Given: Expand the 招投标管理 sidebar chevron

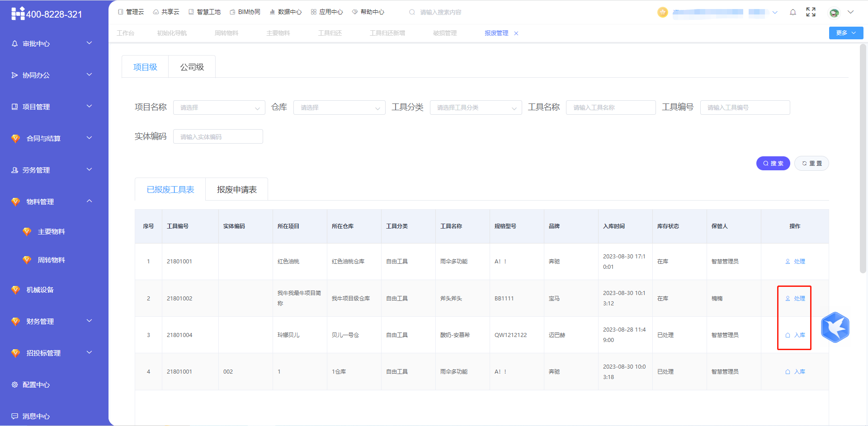Looking at the screenshot, I should 90,352.
